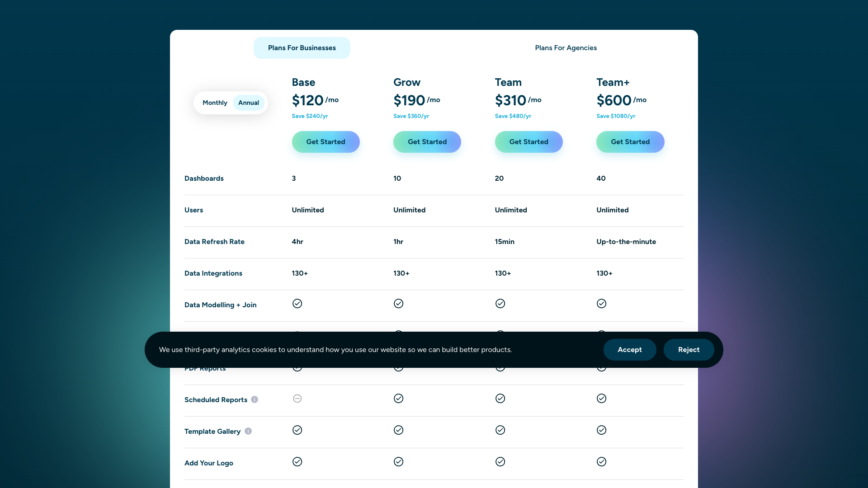The width and height of the screenshot is (868, 488).
Task: Click the Grow checkmark for Template Gallery
Action: pos(399,430)
